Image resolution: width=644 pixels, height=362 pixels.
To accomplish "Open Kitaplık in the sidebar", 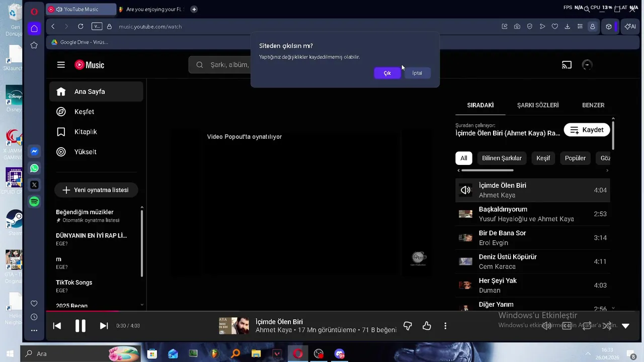I will (96, 132).
